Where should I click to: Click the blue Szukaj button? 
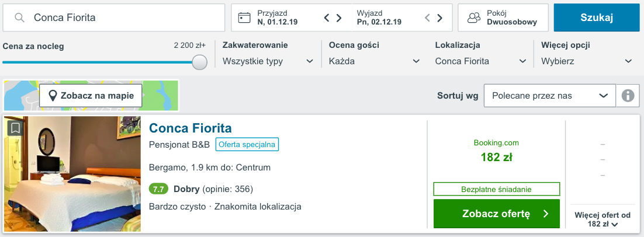coord(596,18)
